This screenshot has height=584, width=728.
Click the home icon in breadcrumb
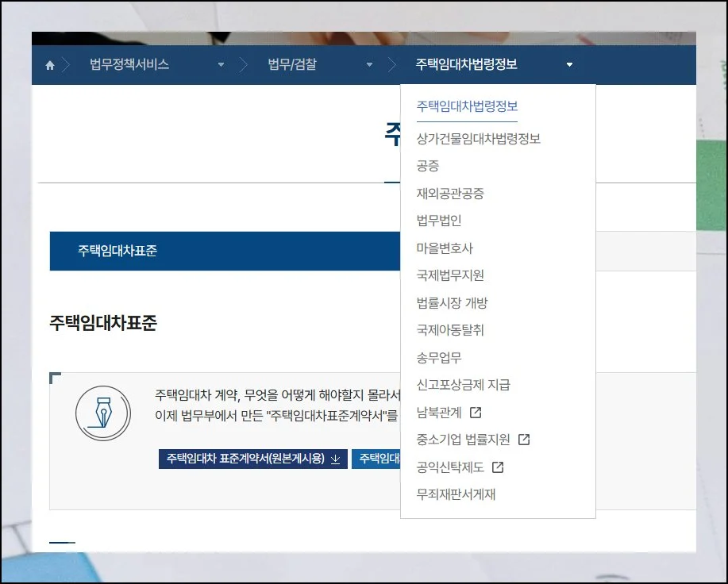tap(50, 66)
